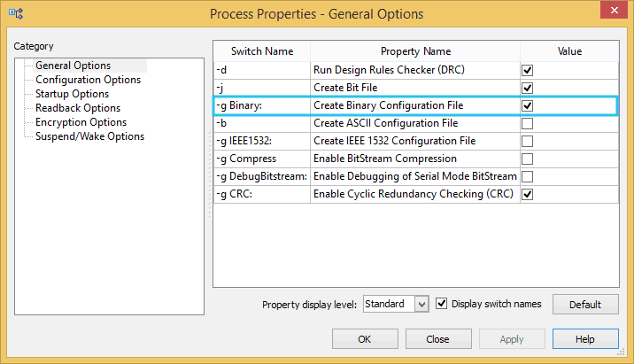Disable Cyclic Redundancy Checking checkbox

tap(527, 194)
